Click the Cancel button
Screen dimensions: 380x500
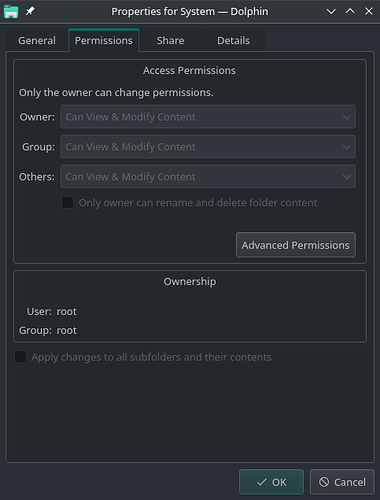(x=342, y=482)
